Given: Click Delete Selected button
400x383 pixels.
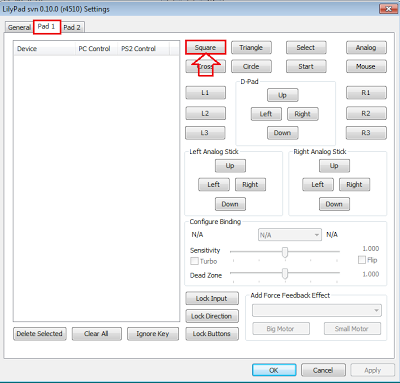Looking at the screenshot, I should pos(40,334).
